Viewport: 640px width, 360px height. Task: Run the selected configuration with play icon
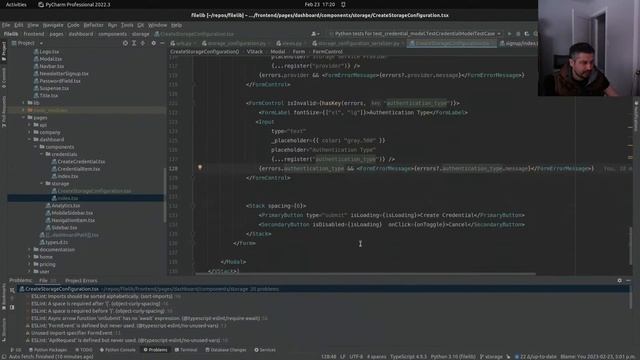tap(509, 34)
